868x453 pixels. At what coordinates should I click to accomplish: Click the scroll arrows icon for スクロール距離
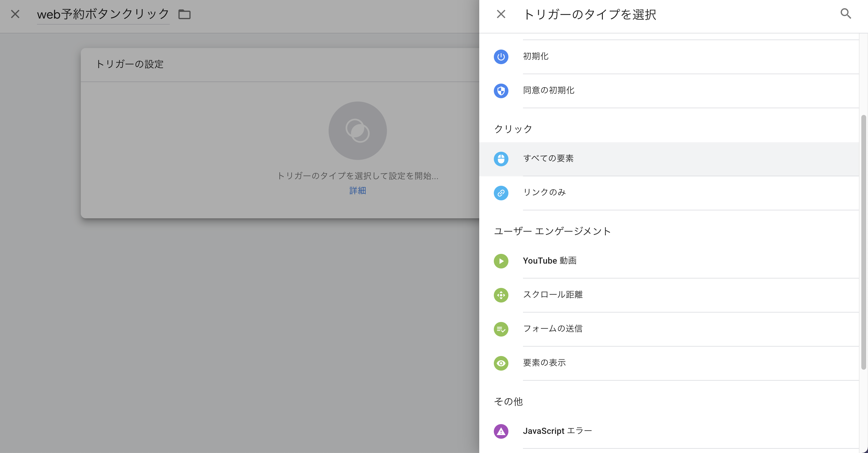501,295
